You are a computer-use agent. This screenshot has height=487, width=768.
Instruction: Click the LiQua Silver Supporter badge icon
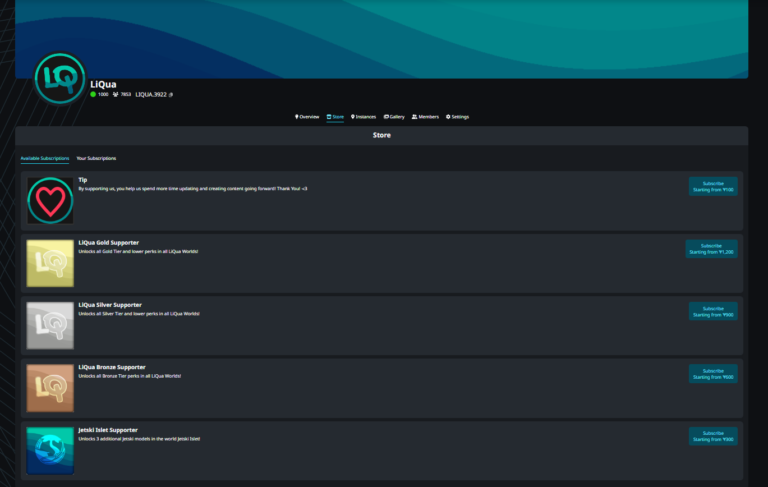pyautogui.click(x=50, y=325)
